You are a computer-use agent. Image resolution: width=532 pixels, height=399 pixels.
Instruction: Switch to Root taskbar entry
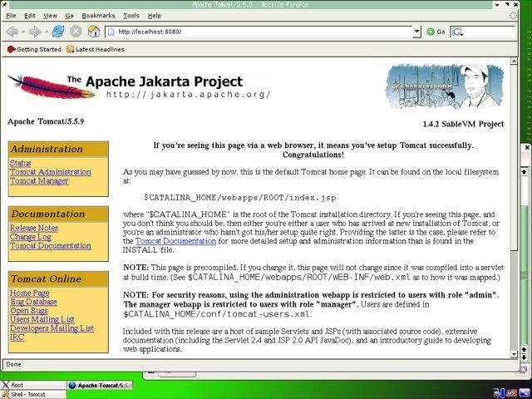(x=33, y=385)
